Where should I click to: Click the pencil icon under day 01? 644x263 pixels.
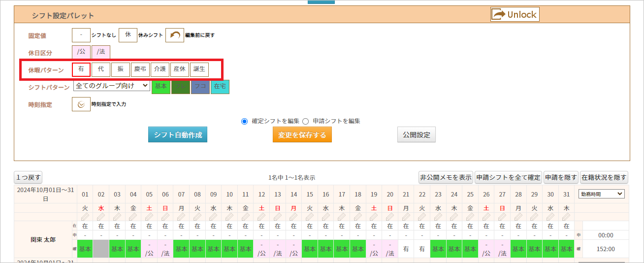(85, 217)
